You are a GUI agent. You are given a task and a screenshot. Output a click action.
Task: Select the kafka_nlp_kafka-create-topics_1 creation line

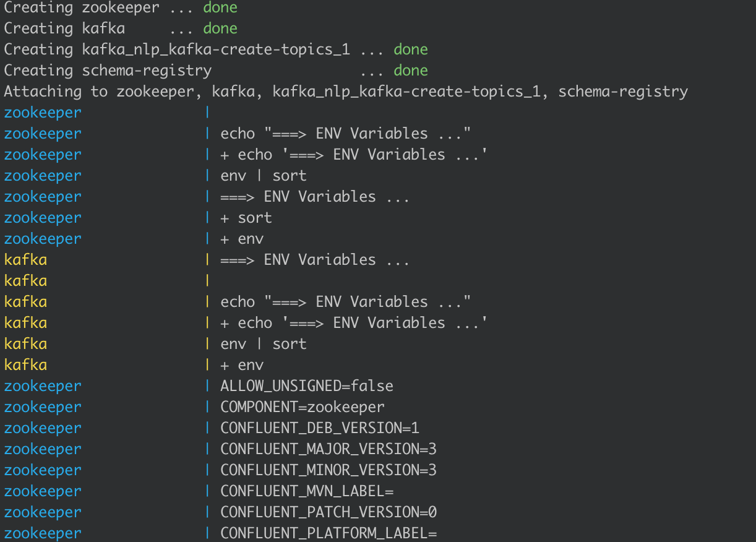coord(216,49)
